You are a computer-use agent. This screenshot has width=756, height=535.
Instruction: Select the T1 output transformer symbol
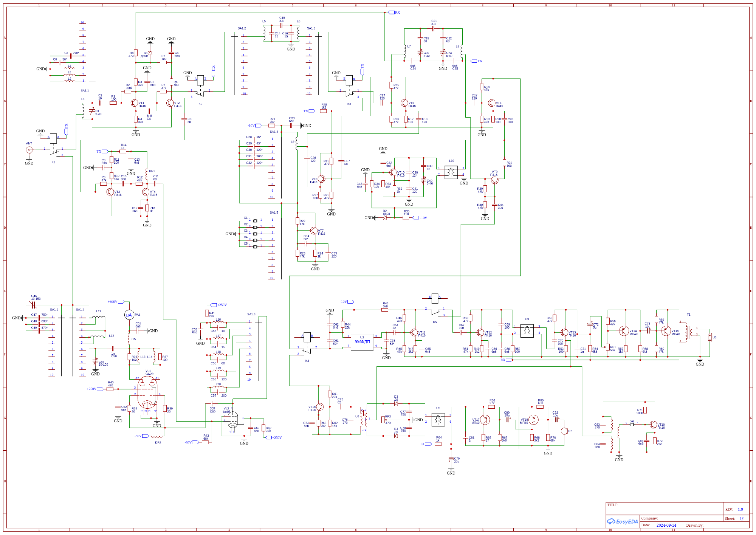(688, 332)
